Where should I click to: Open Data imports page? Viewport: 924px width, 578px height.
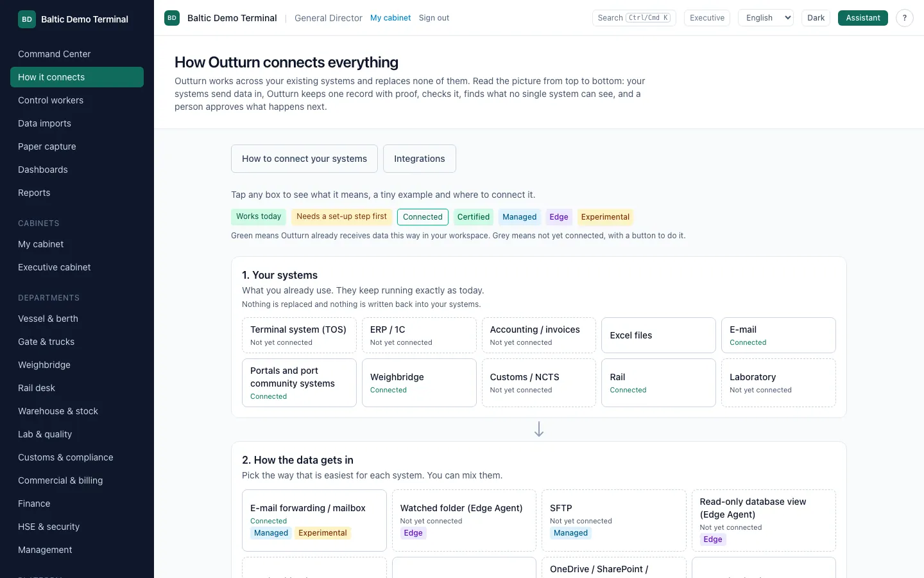coord(77,123)
